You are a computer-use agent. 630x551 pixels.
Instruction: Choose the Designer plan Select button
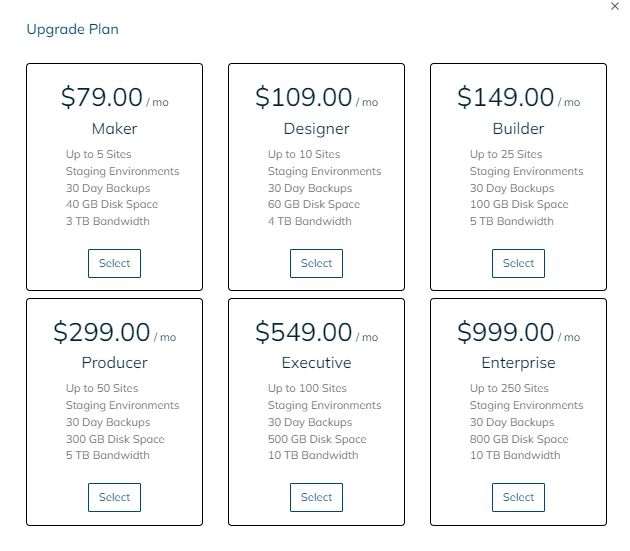pyautogui.click(x=316, y=263)
